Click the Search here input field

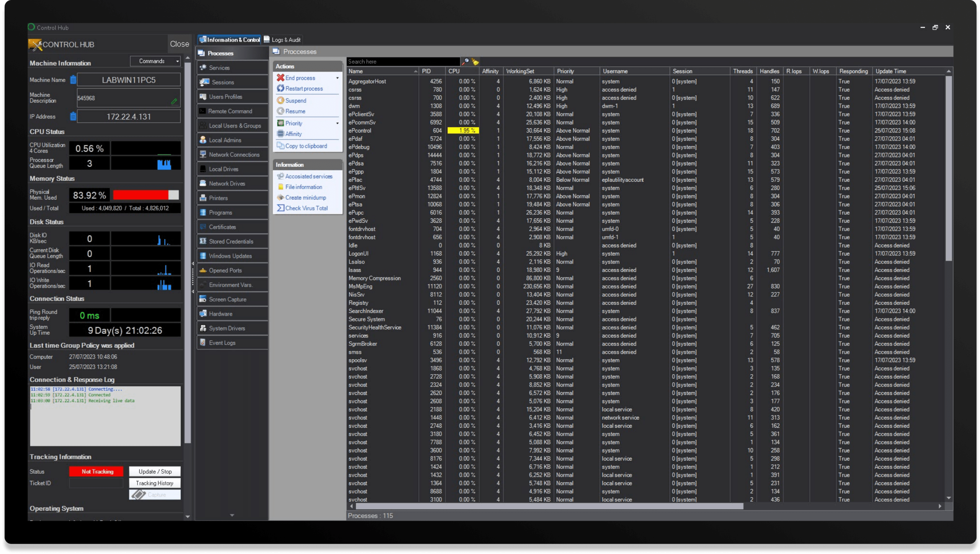pyautogui.click(x=402, y=62)
